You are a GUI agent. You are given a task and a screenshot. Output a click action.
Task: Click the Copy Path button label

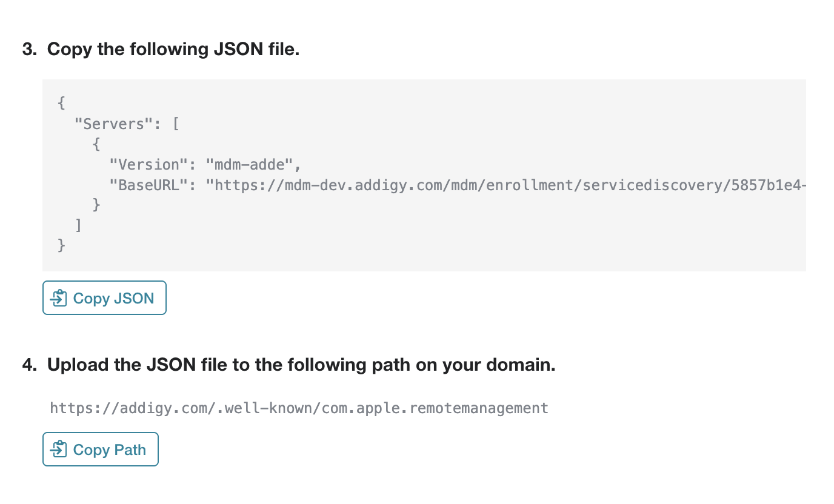tap(110, 449)
